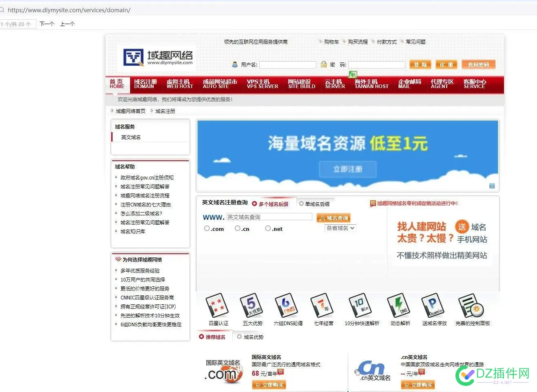
Task: Go to 上一个 find result
Action: [67, 24]
